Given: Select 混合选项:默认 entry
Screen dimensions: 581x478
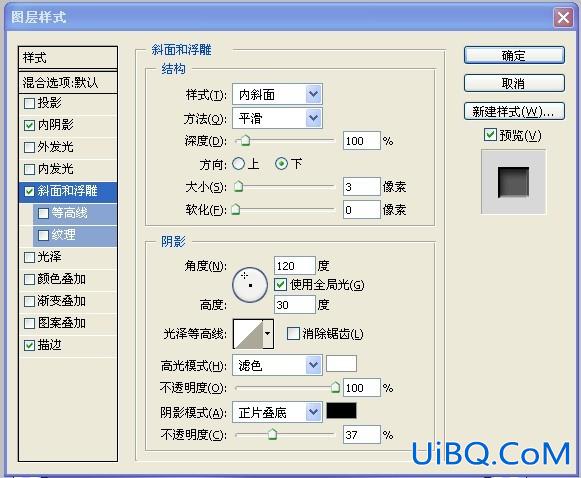Looking at the screenshot, I should 68,82.
